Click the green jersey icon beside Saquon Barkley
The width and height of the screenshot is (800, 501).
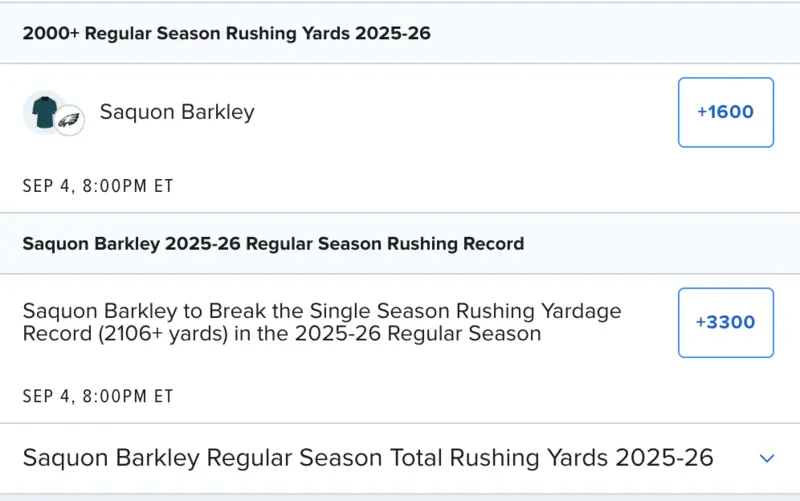point(43,111)
